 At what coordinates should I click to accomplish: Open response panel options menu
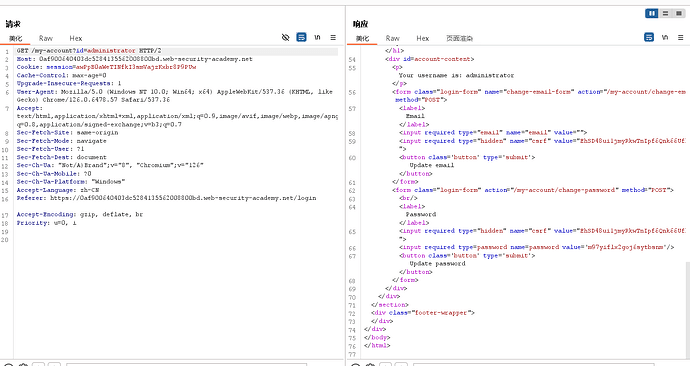[x=680, y=37]
